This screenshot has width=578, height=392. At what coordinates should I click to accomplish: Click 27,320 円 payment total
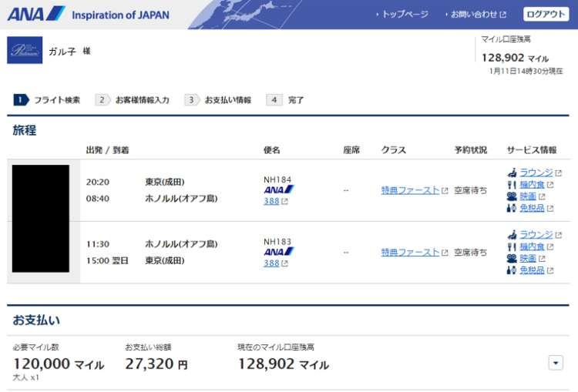(x=156, y=364)
